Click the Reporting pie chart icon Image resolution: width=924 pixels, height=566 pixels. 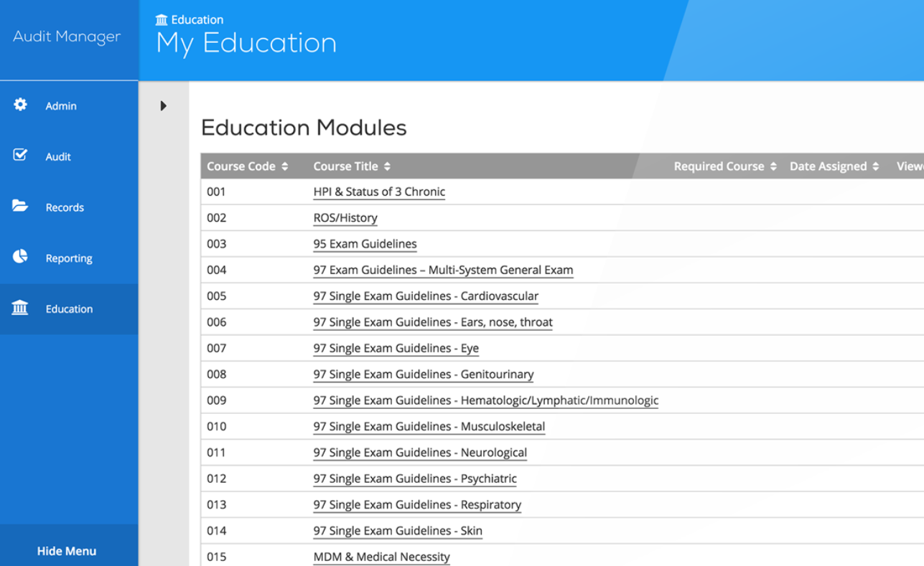(x=20, y=257)
